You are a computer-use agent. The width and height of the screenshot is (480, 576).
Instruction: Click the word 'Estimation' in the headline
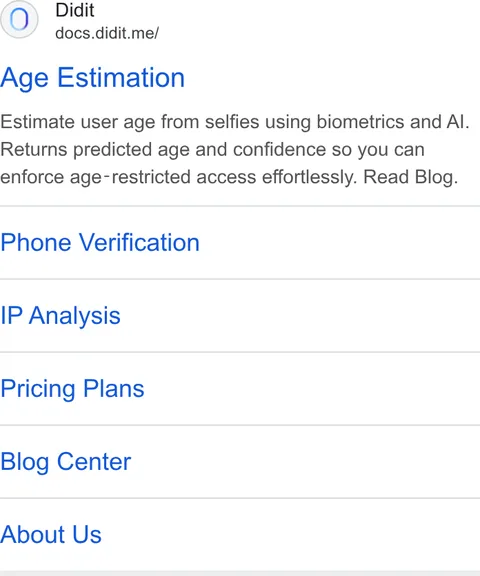(121, 78)
